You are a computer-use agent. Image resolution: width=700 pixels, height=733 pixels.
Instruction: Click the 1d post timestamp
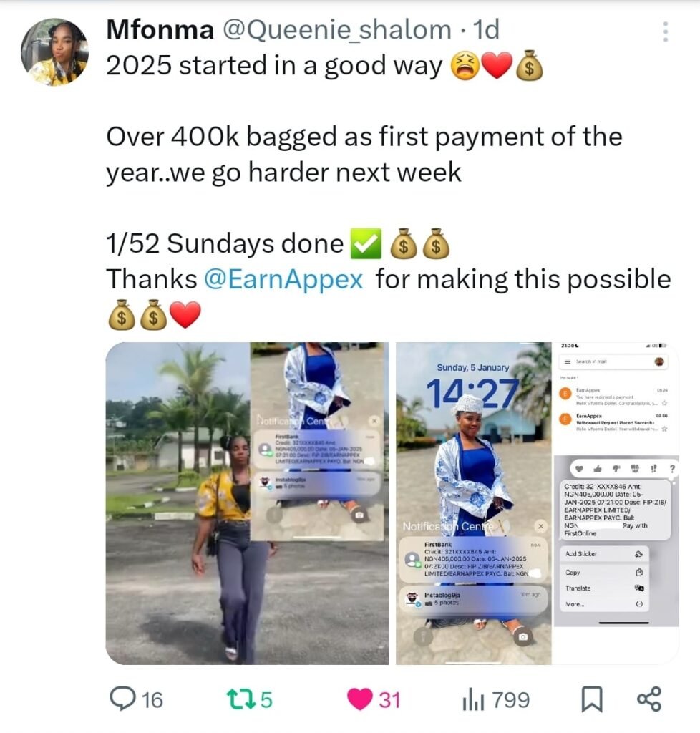pyautogui.click(x=487, y=30)
